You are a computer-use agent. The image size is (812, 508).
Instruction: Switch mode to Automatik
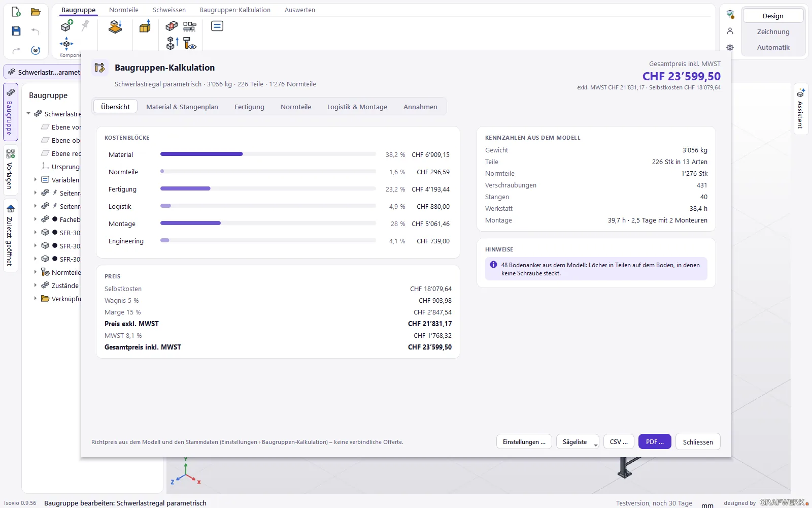[x=773, y=47]
